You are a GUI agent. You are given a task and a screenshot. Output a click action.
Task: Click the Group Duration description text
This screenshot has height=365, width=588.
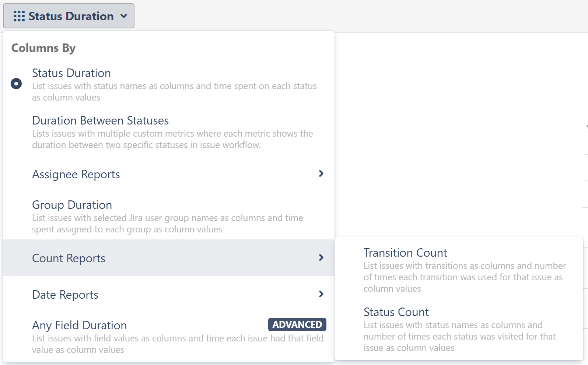point(167,224)
